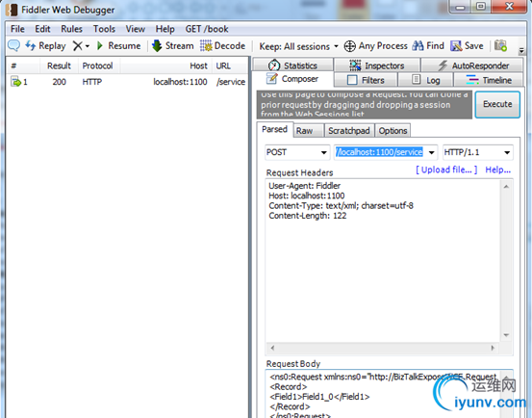Screen dimensions: 532x418
Task: Switch to the Raw composer tab
Action: [308, 131]
